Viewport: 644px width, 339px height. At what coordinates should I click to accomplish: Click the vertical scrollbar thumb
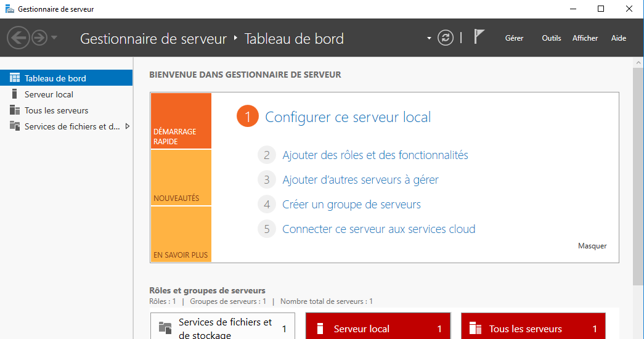638,177
